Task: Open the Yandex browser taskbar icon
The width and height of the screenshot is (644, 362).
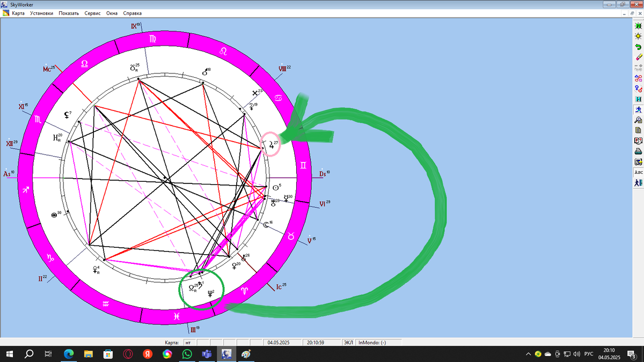Action: tap(147, 354)
